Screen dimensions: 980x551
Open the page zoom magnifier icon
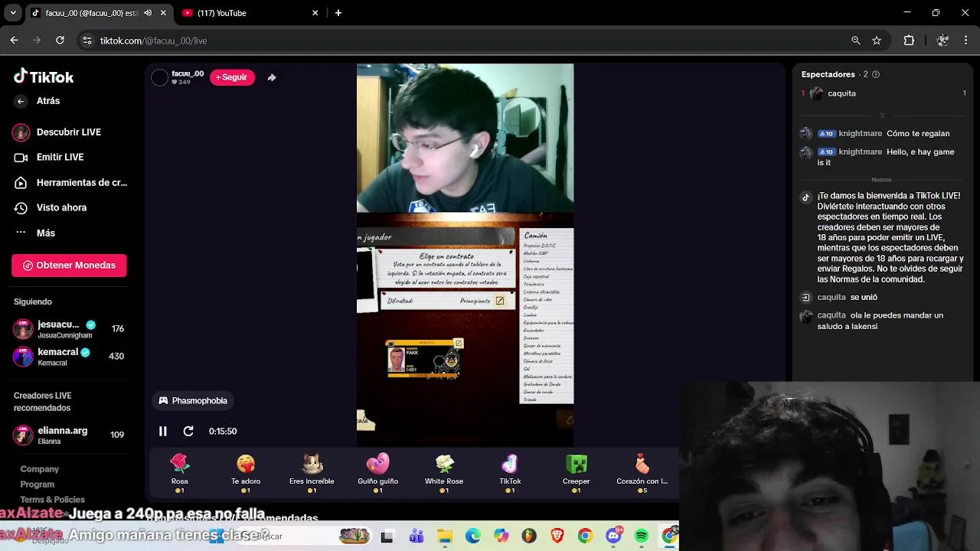point(856,41)
